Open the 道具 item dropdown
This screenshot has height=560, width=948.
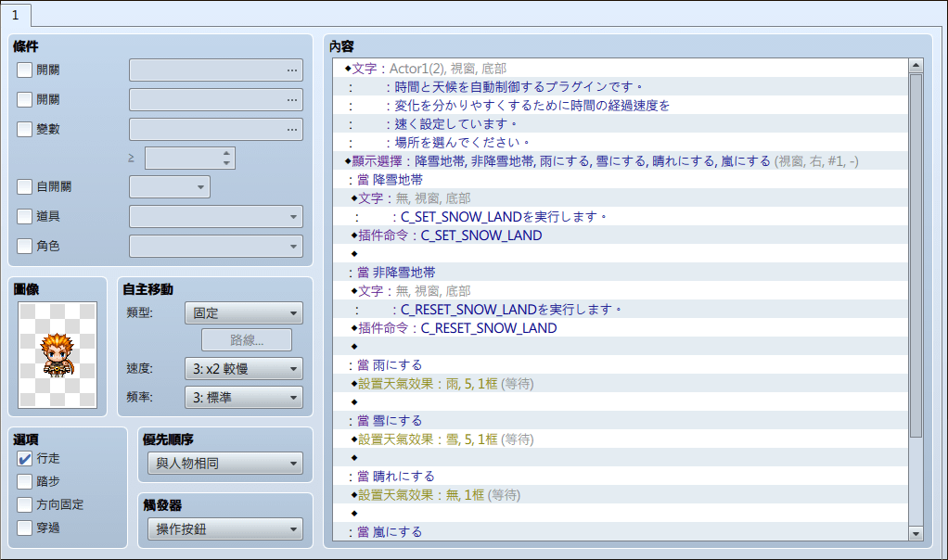coord(216,216)
